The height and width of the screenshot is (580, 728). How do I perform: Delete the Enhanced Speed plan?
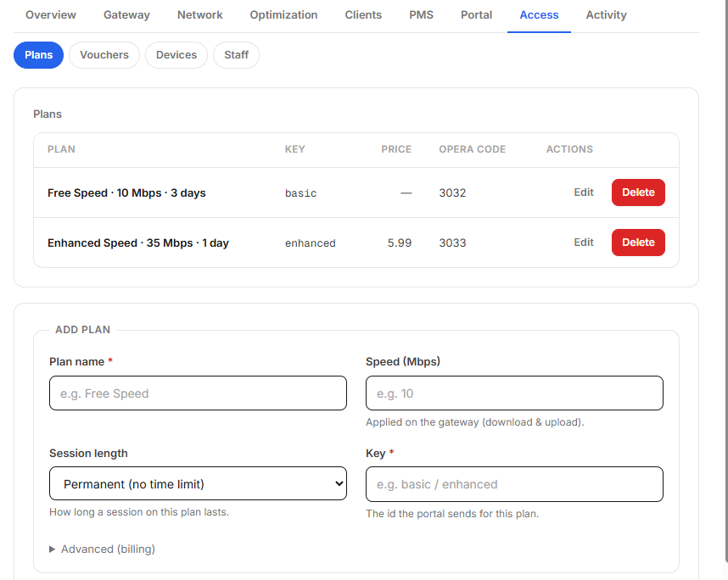638,243
